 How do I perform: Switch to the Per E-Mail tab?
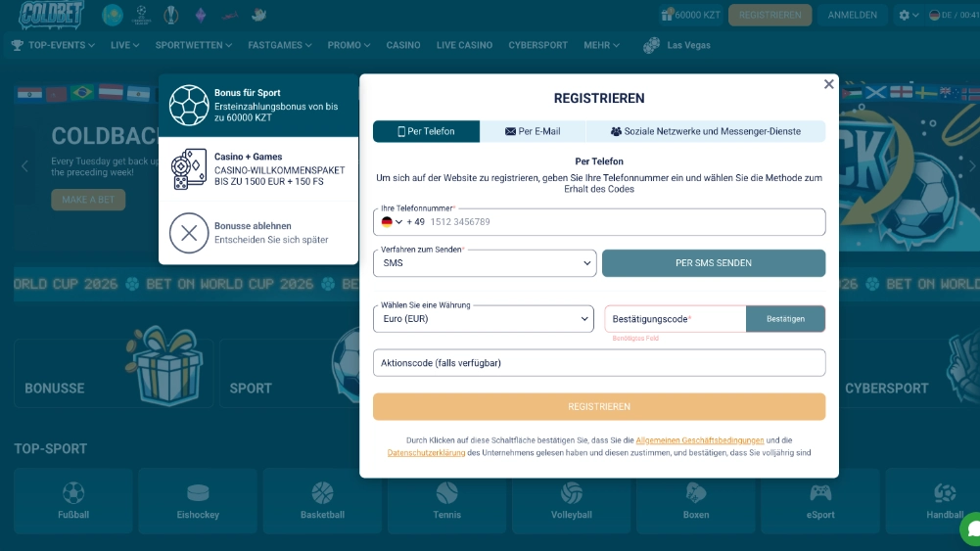(x=533, y=131)
